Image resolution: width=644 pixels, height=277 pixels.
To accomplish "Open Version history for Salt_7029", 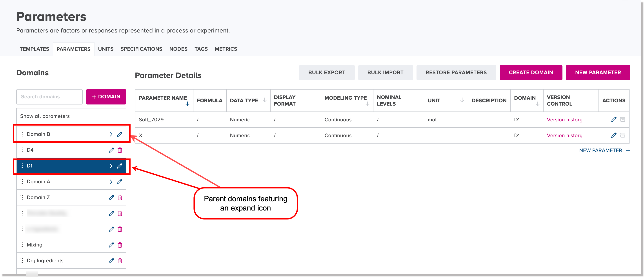I will 564,120.
